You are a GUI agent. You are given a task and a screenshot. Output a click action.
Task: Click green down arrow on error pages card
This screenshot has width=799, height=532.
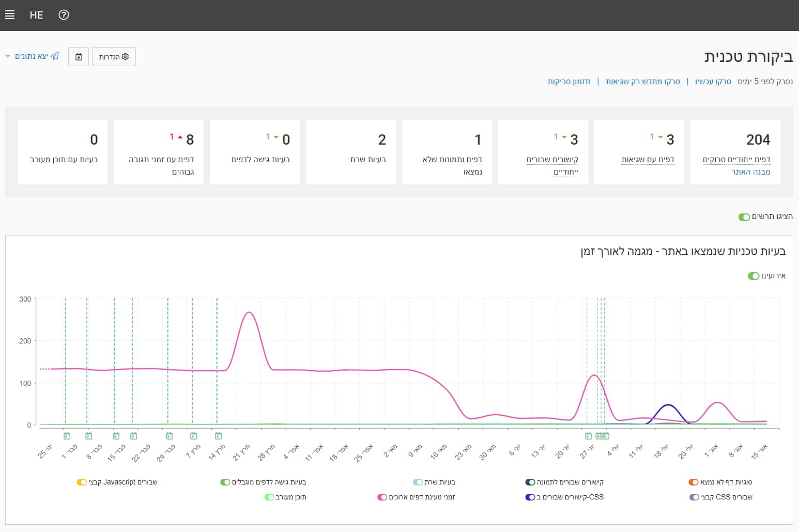tap(660, 137)
